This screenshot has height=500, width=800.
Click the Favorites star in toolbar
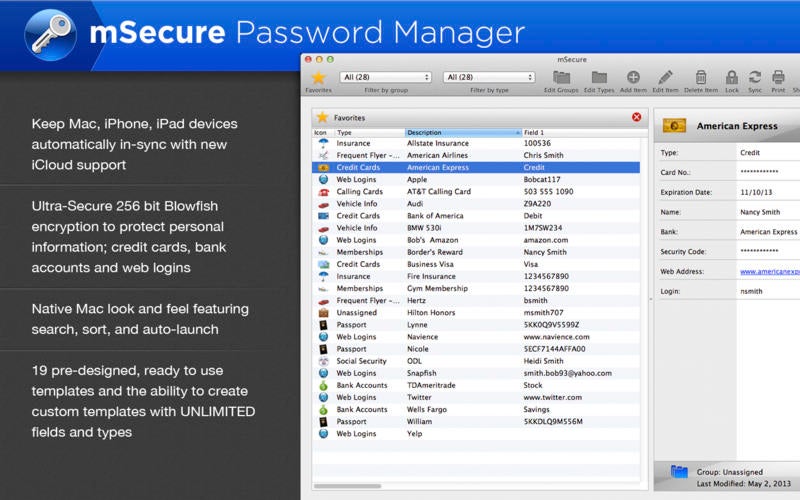pos(318,77)
